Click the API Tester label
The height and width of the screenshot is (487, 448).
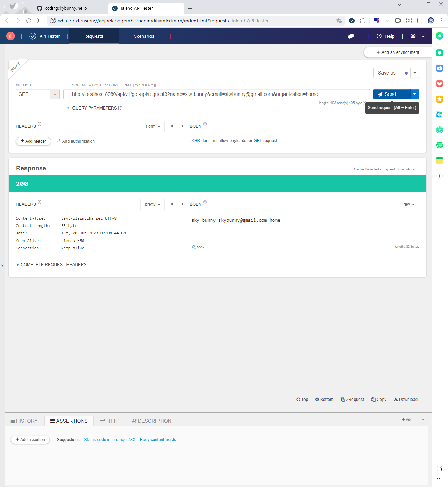click(x=50, y=36)
